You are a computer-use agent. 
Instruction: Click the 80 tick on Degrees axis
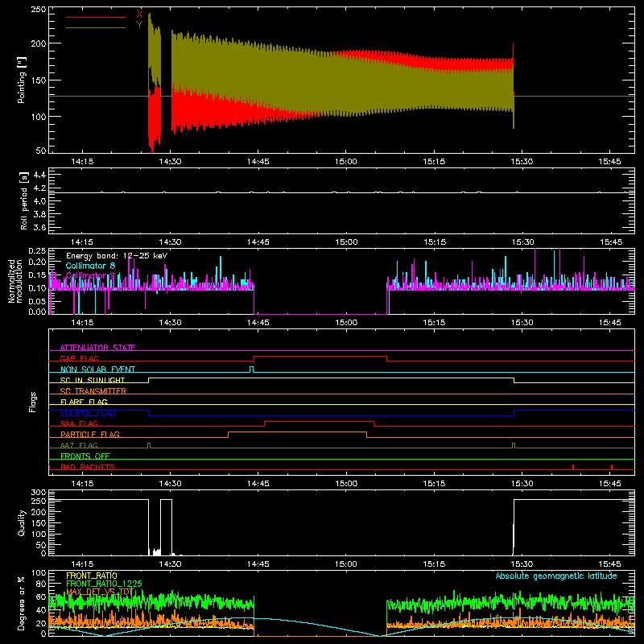41,583
